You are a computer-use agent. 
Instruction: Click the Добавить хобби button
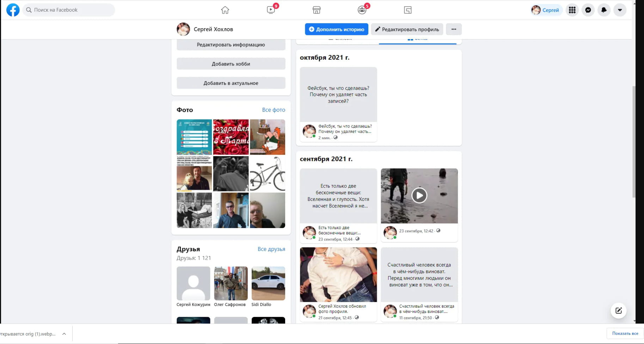click(x=231, y=64)
